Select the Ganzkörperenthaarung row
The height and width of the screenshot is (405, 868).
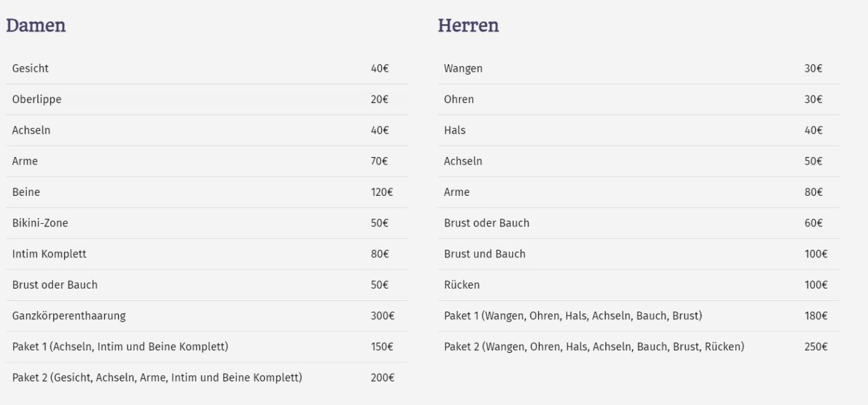(207, 316)
